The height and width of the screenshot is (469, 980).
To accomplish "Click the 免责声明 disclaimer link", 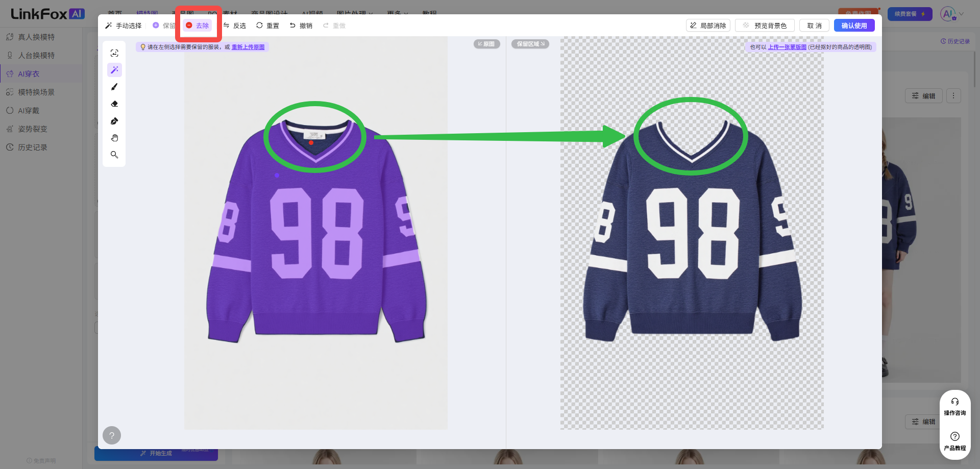I will (41, 460).
